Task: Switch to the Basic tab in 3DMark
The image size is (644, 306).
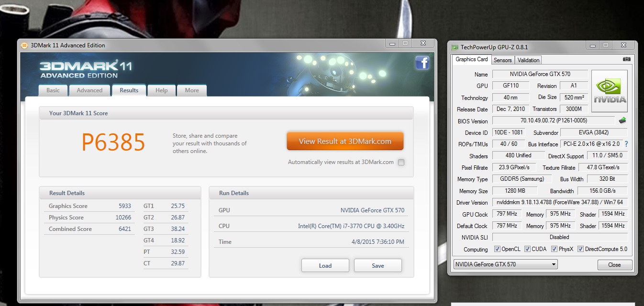Action: point(53,90)
